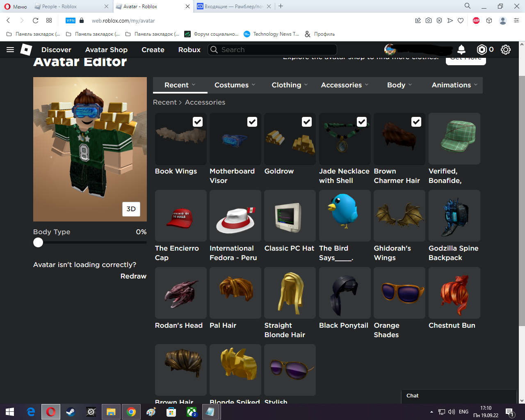Click the user avatar headshot in header
This screenshot has width=525, height=420.
pos(390,50)
